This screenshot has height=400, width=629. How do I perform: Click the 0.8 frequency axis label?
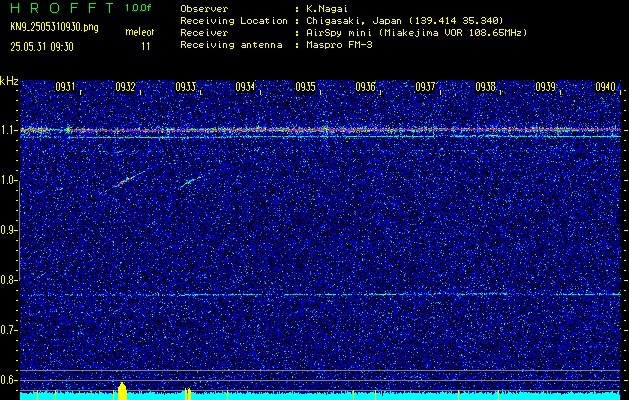point(8,280)
